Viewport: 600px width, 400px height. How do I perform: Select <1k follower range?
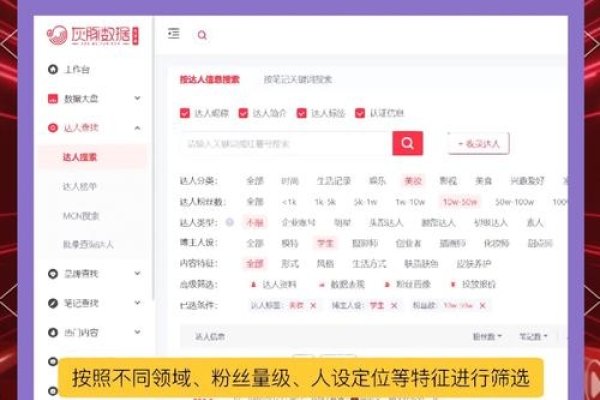click(289, 202)
